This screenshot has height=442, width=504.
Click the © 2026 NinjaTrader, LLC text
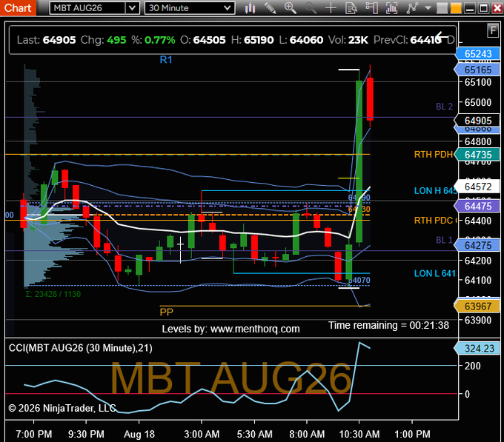click(62, 408)
